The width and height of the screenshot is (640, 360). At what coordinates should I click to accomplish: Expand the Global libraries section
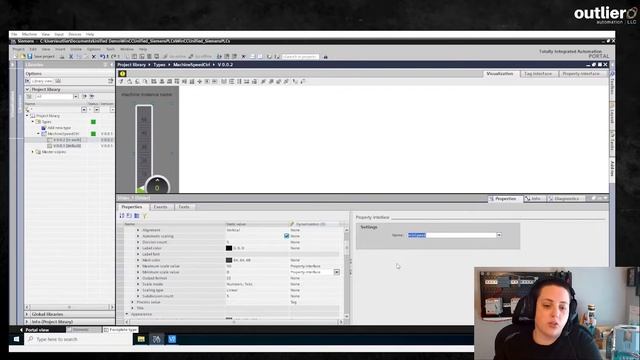tap(27, 314)
